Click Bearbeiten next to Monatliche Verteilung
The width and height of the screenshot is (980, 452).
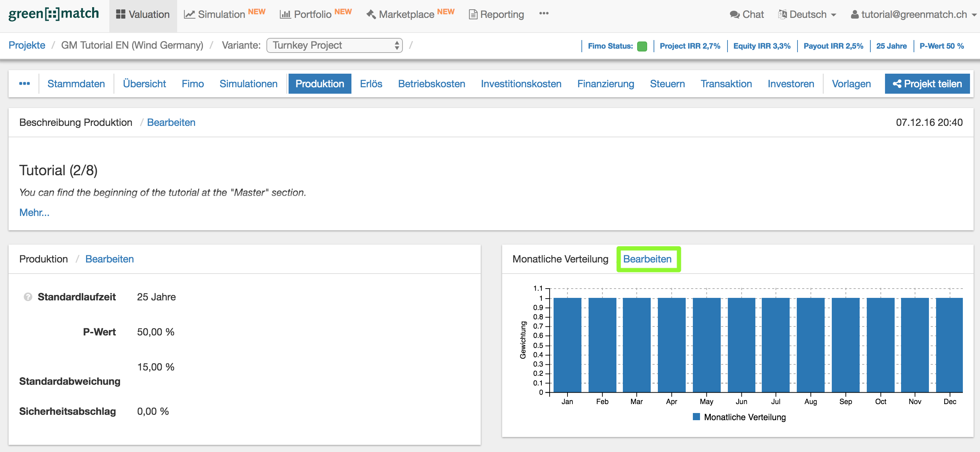click(x=647, y=259)
